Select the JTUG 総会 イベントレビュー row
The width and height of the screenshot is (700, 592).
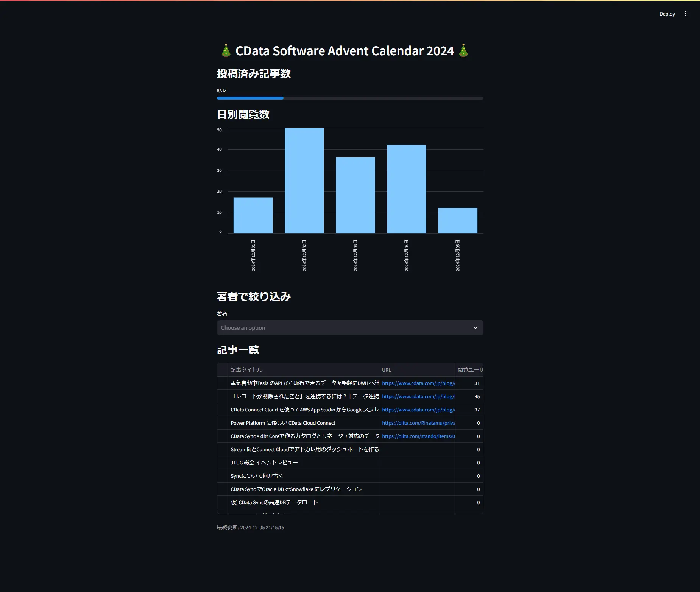coord(350,463)
